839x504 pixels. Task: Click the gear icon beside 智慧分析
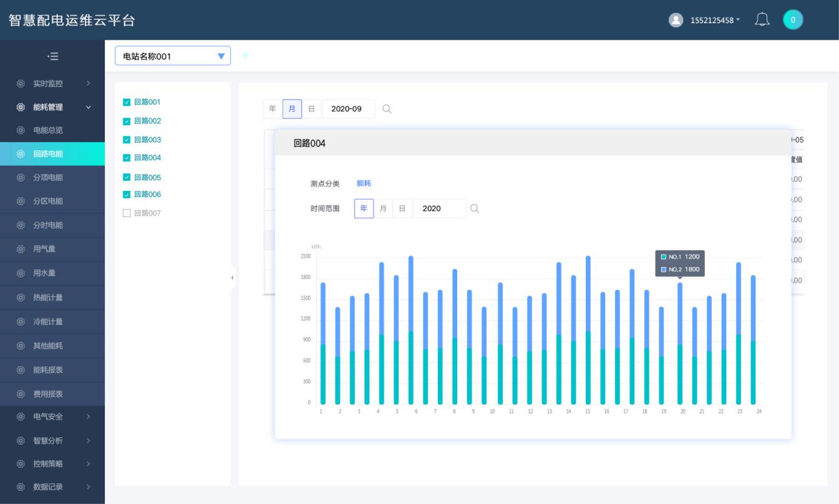pos(21,441)
